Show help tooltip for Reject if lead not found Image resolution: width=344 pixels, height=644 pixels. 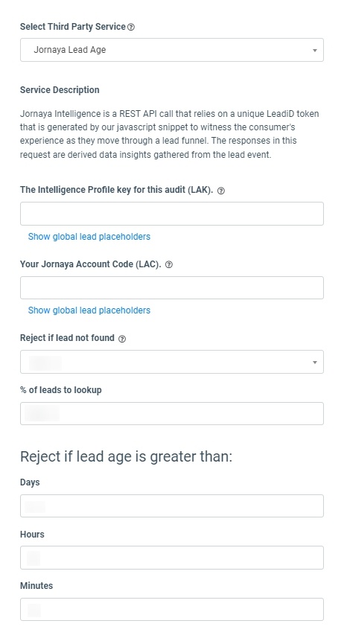pos(121,339)
